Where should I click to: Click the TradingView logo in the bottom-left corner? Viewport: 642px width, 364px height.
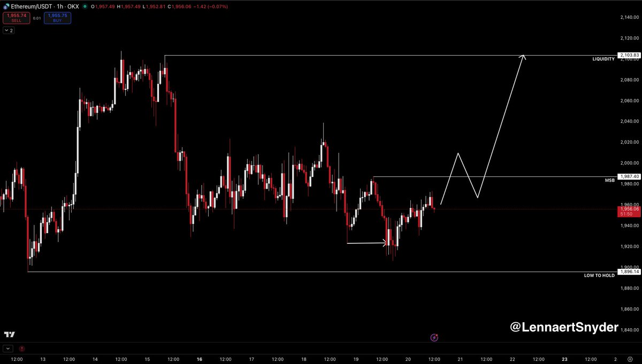click(x=9, y=334)
